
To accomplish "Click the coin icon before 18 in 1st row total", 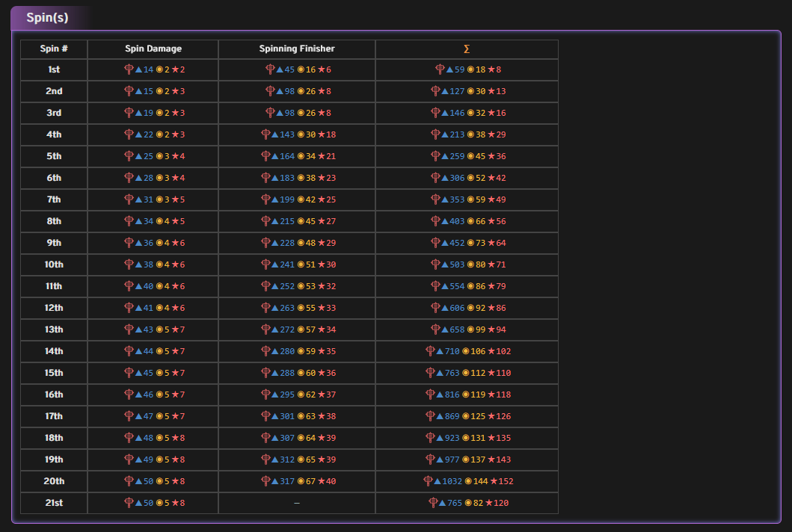I will click(x=470, y=69).
